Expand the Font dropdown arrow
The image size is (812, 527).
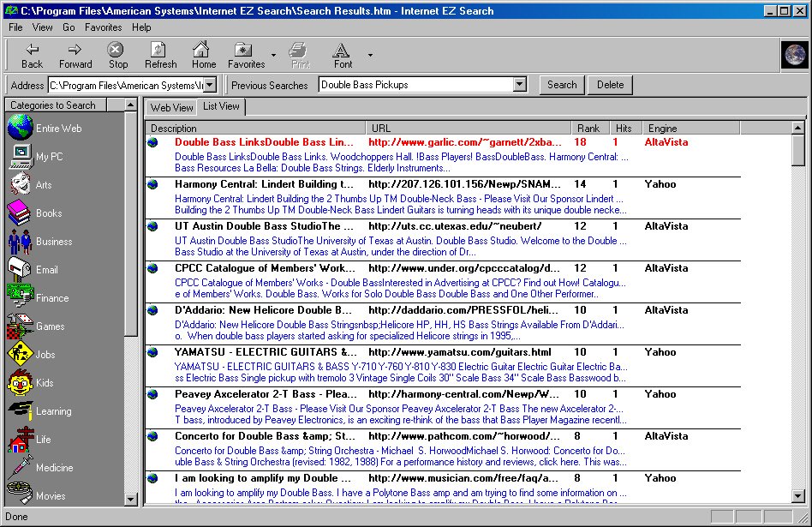click(370, 55)
